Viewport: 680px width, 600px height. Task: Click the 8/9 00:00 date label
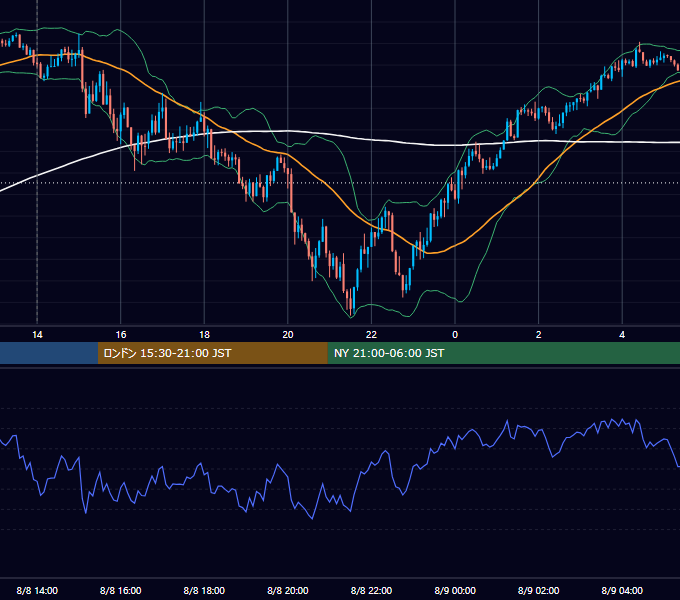(x=455, y=590)
